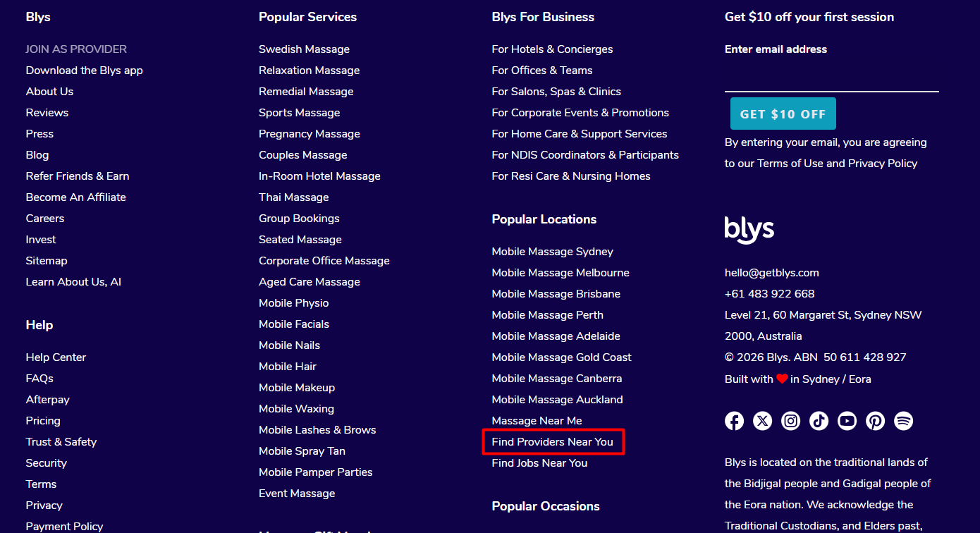
Task: Open the JOIN AS PROVIDER link
Action: click(x=76, y=49)
